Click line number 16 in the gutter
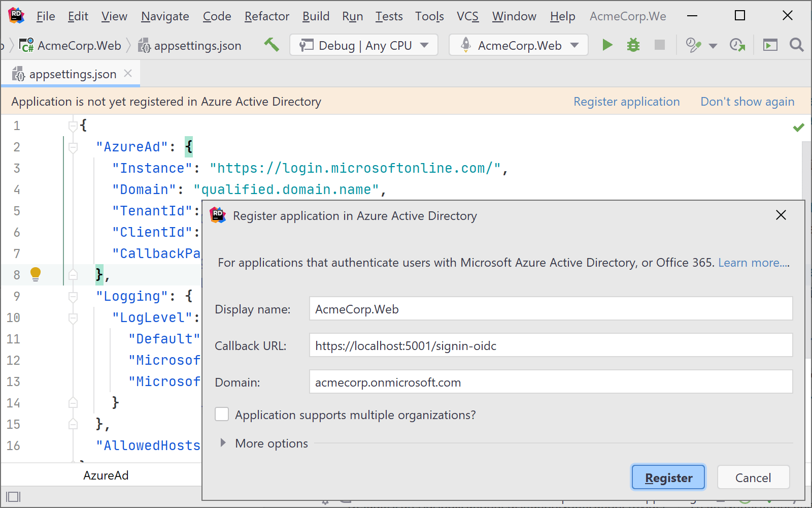The height and width of the screenshot is (508, 812). tap(14, 446)
